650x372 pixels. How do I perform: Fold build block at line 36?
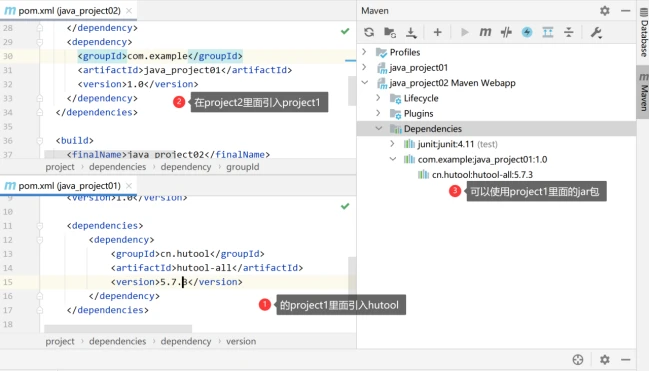[x=39, y=141]
